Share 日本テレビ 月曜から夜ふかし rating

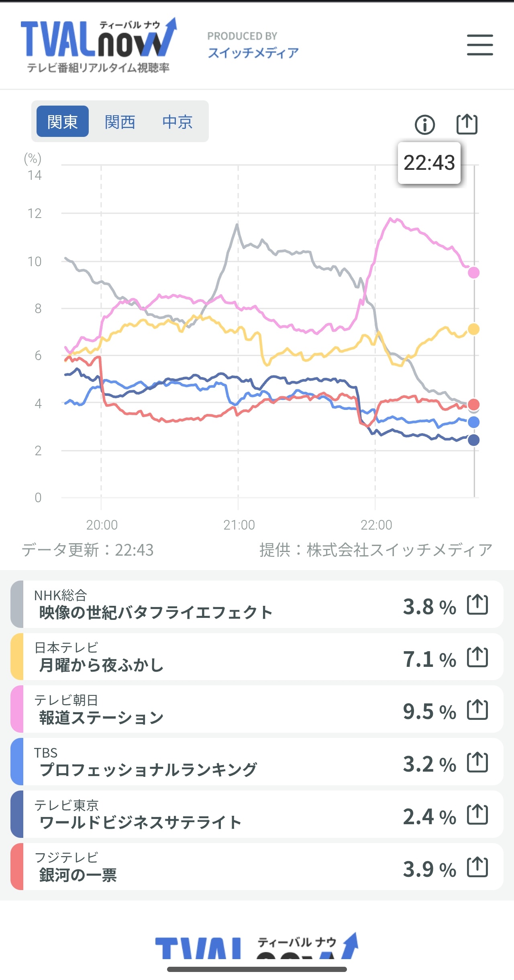point(477,657)
